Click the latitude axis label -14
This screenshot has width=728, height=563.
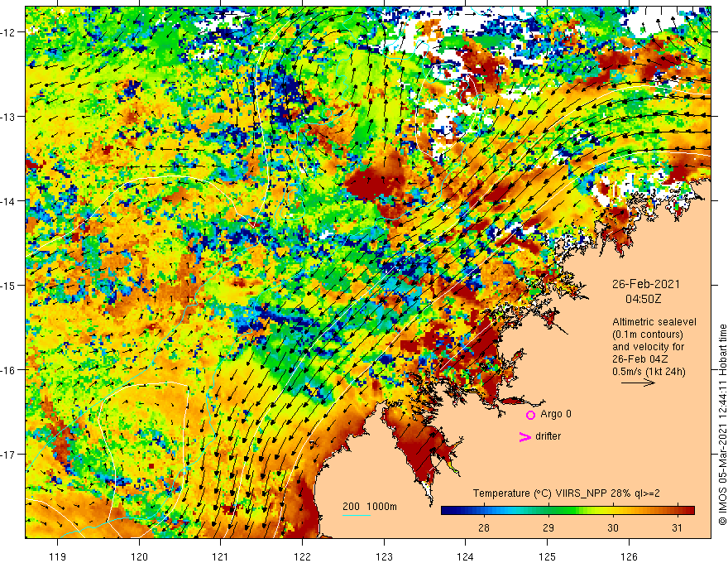coord(8,201)
